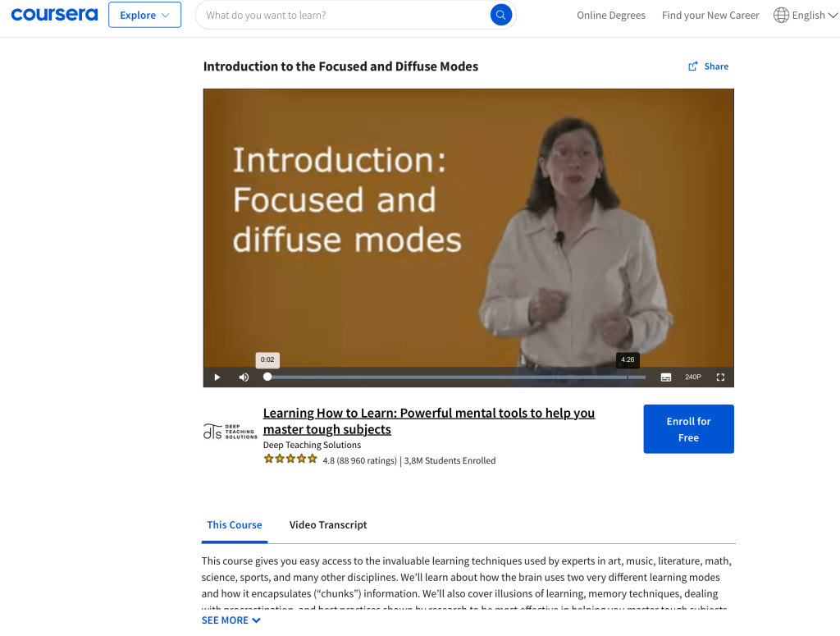Play the lecture video

217,377
